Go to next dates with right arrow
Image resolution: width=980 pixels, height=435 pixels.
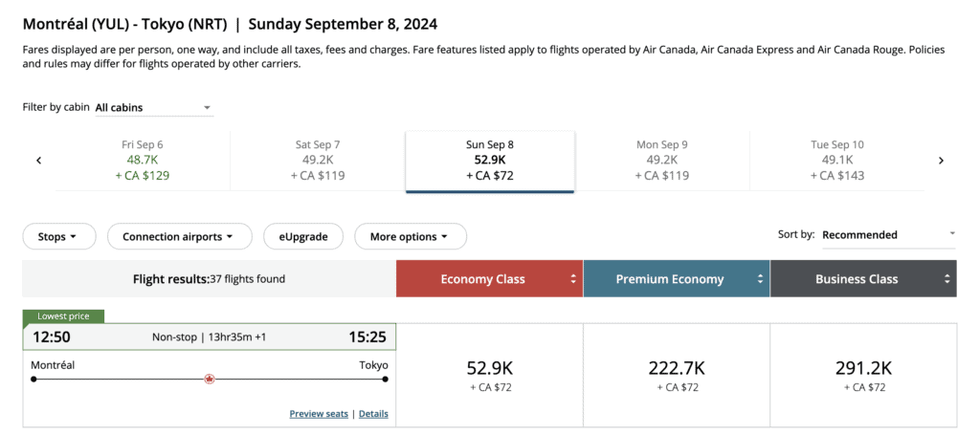(x=941, y=161)
